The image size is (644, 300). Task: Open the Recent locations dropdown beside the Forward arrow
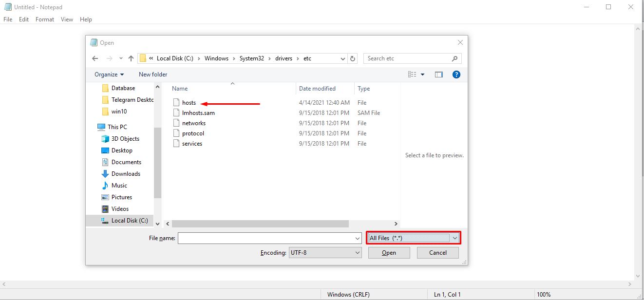[x=120, y=59]
